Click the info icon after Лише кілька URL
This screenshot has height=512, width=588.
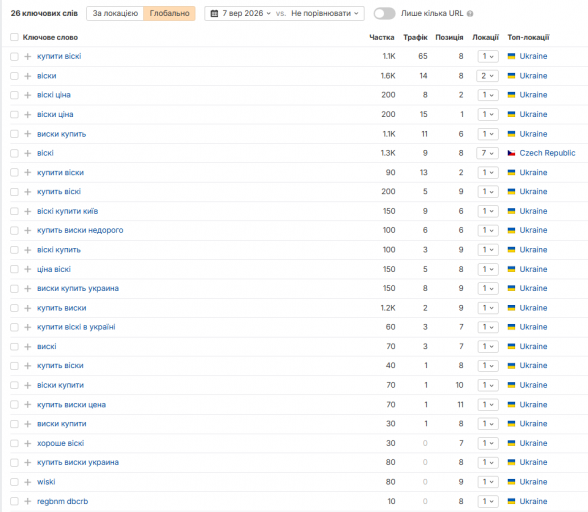coord(470,14)
